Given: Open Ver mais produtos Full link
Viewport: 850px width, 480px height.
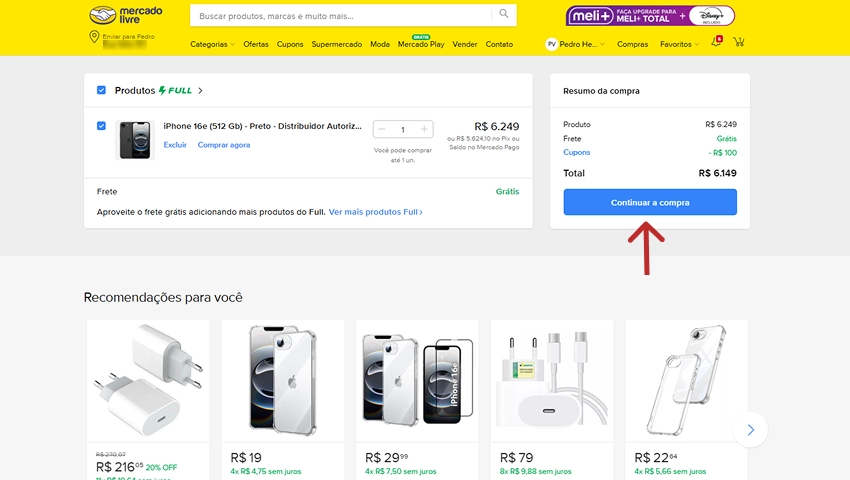Looking at the screenshot, I should pyautogui.click(x=376, y=212).
